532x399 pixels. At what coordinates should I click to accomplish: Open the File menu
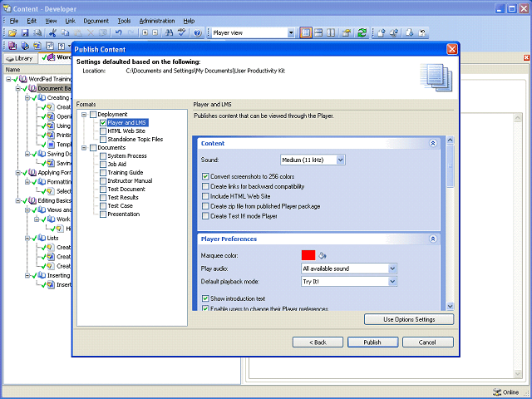(x=14, y=21)
